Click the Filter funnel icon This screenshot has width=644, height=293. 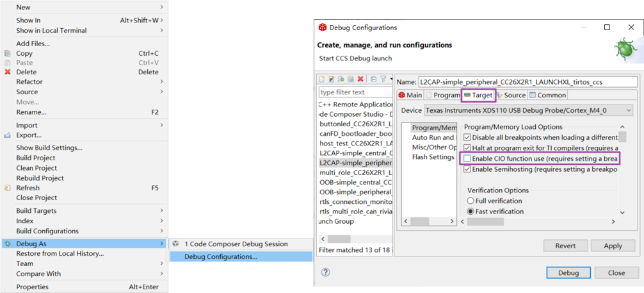(383, 79)
